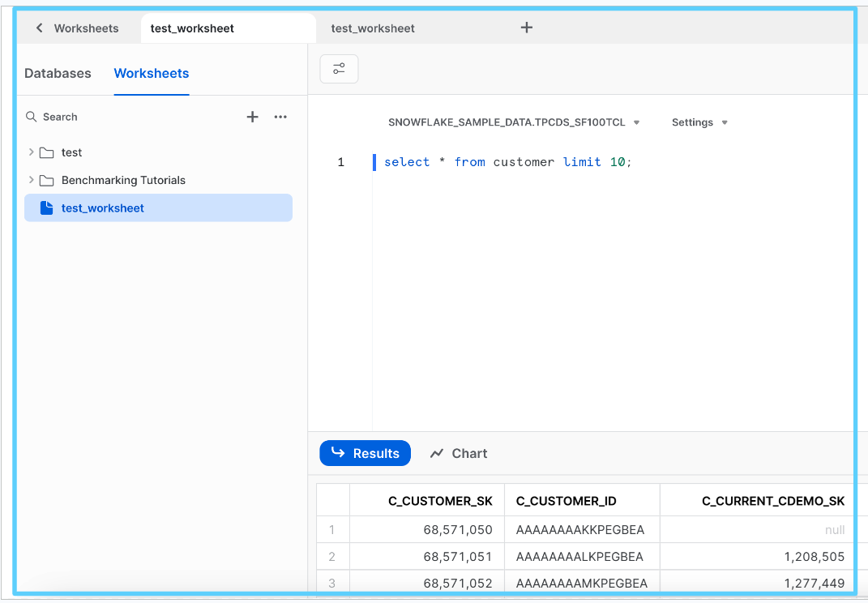The width and height of the screenshot is (868, 603).
Task: Open the Settings dropdown
Action: click(699, 122)
